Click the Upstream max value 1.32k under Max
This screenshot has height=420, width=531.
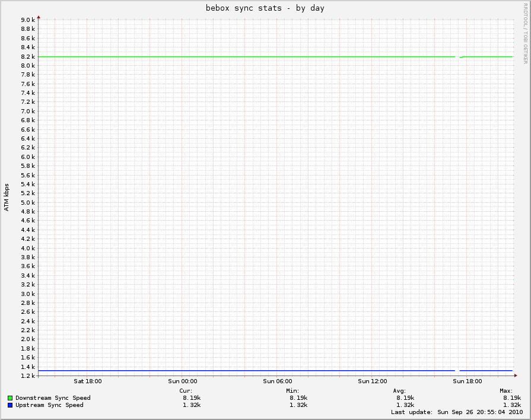tap(512, 405)
